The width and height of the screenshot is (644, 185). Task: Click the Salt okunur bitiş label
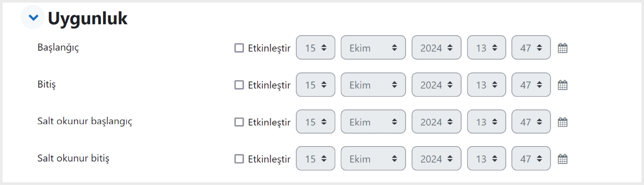point(73,158)
